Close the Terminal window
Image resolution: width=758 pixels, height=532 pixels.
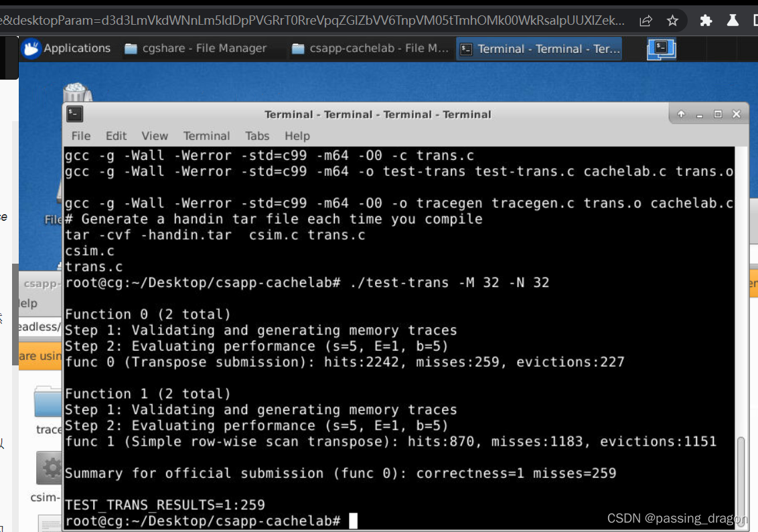click(737, 114)
